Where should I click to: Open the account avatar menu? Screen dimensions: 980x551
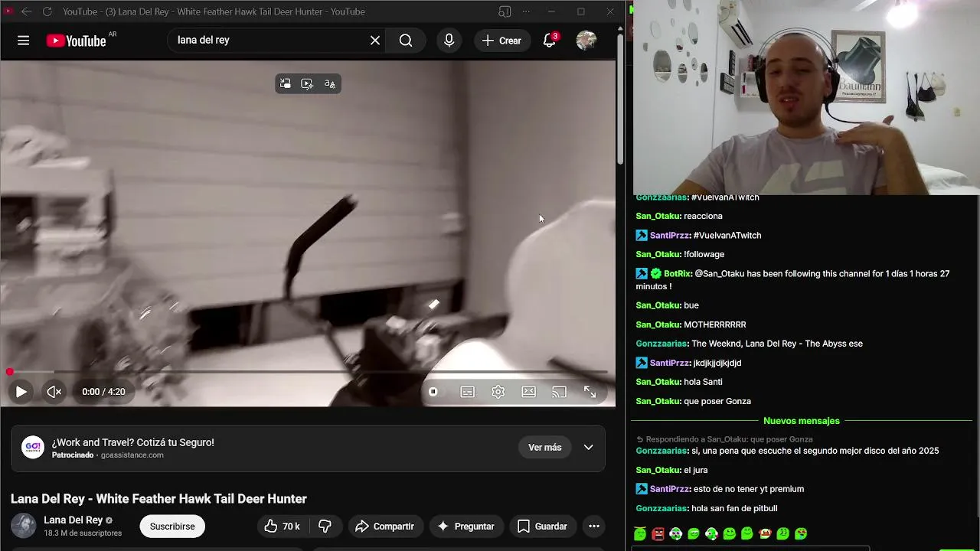586,41
